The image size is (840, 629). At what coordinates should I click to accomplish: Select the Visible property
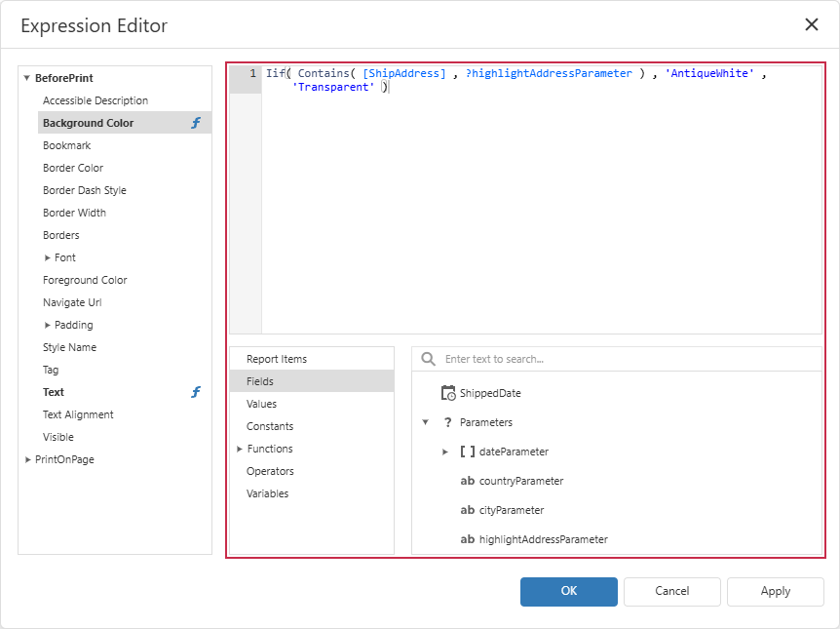point(125,437)
